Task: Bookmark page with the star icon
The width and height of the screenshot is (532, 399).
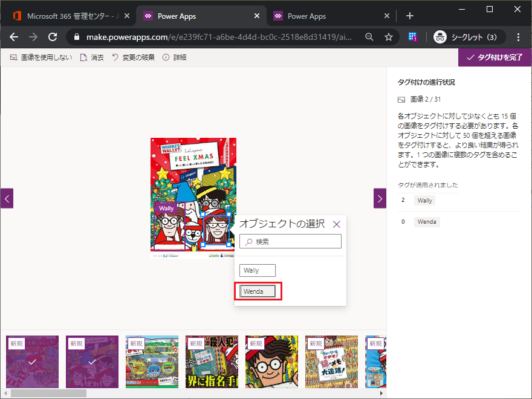Action: click(389, 37)
